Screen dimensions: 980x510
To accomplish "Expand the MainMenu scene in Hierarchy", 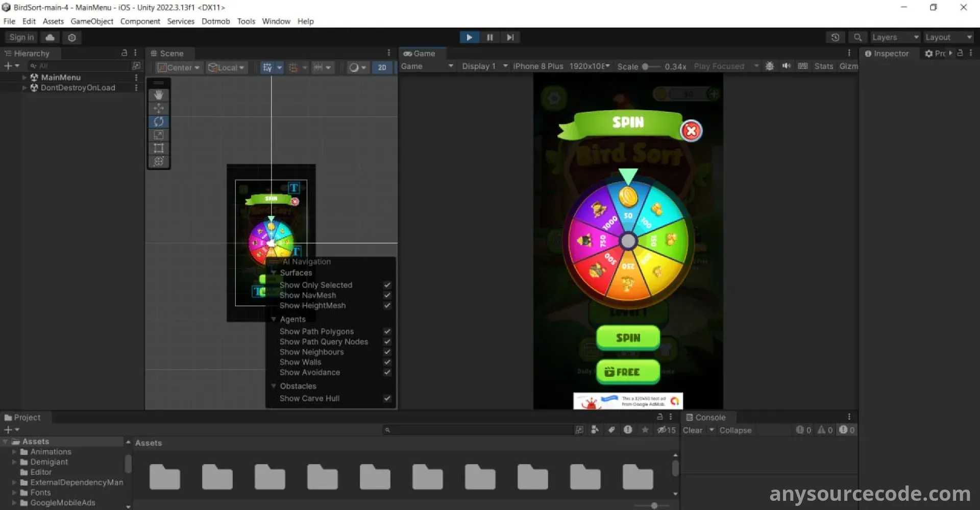I will point(24,78).
